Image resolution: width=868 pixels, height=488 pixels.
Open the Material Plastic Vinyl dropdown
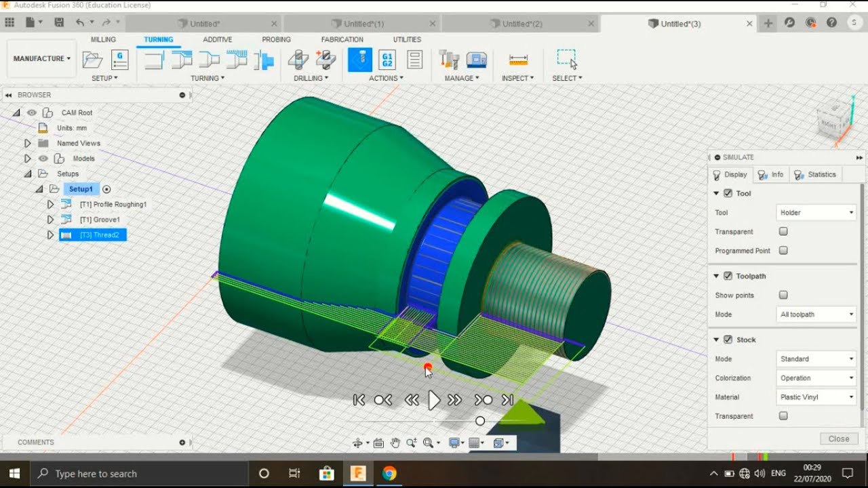(816, 397)
